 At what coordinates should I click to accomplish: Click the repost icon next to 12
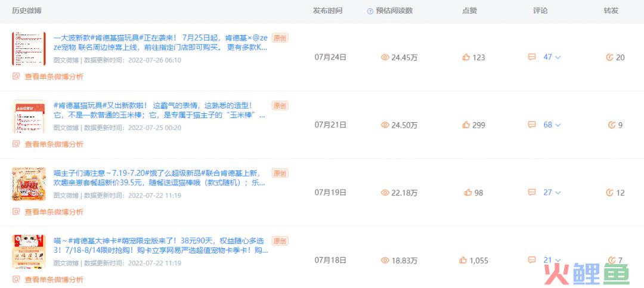click(610, 192)
